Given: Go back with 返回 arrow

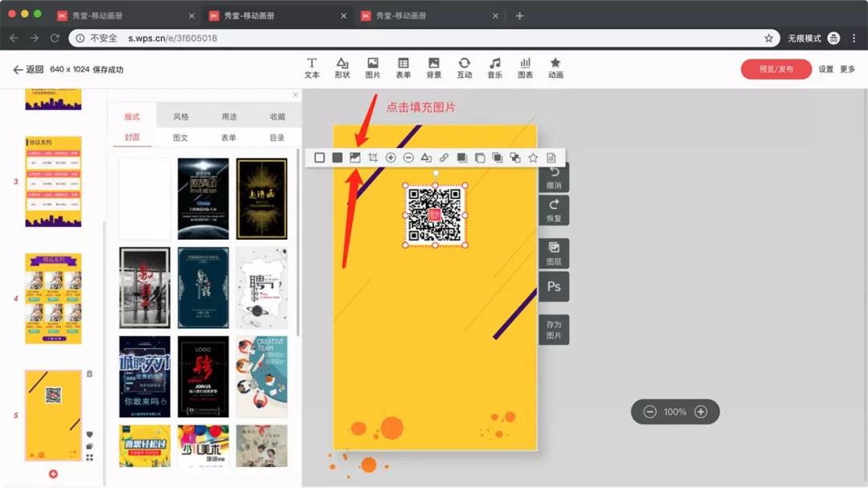Looking at the screenshot, I should pyautogui.click(x=27, y=69).
